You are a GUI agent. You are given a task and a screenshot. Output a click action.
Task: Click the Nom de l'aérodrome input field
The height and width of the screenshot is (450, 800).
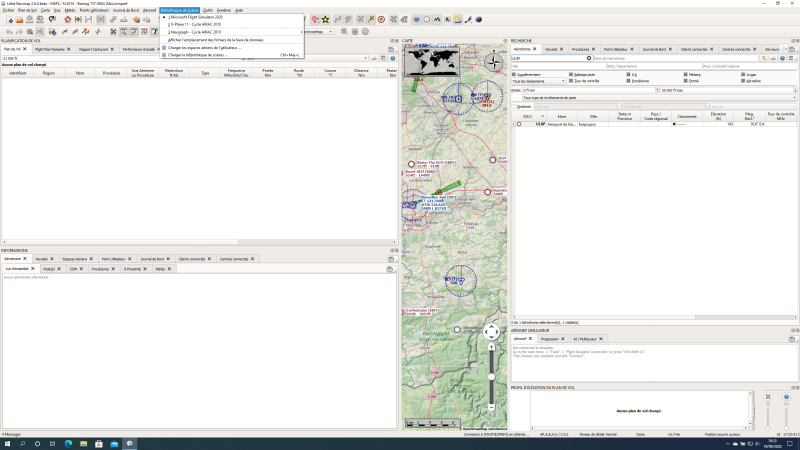pos(676,58)
